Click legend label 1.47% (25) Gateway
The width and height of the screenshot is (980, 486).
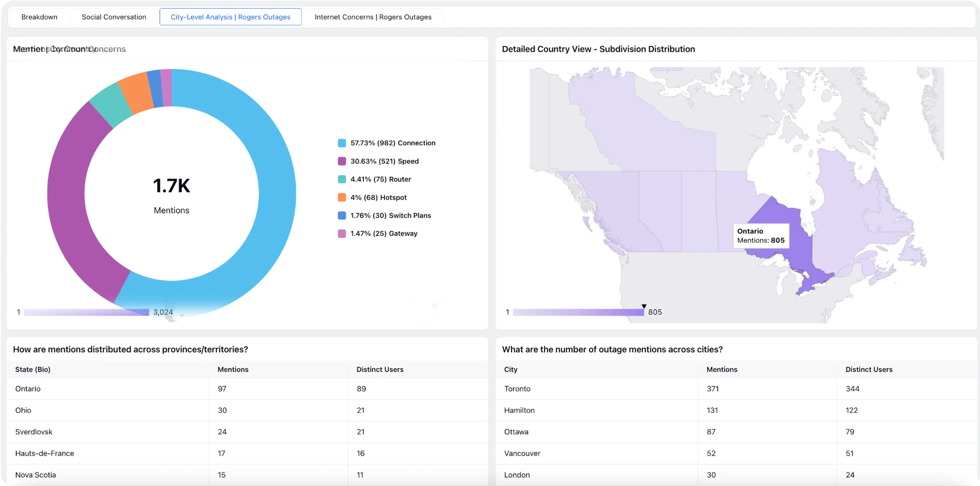pyautogui.click(x=384, y=233)
